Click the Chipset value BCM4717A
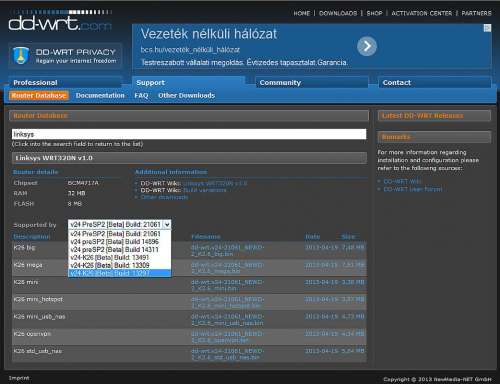This screenshot has height=384, width=500. point(83,183)
